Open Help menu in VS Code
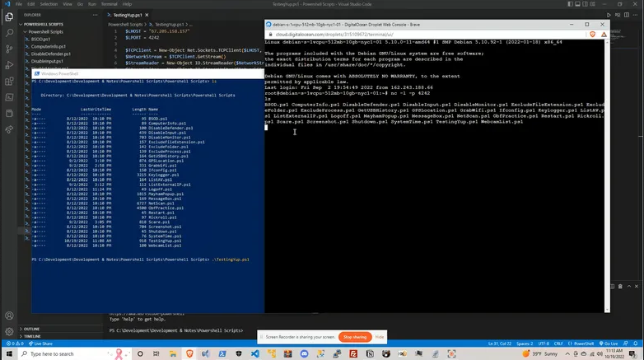Screen dimensions: 644x360 127,4
